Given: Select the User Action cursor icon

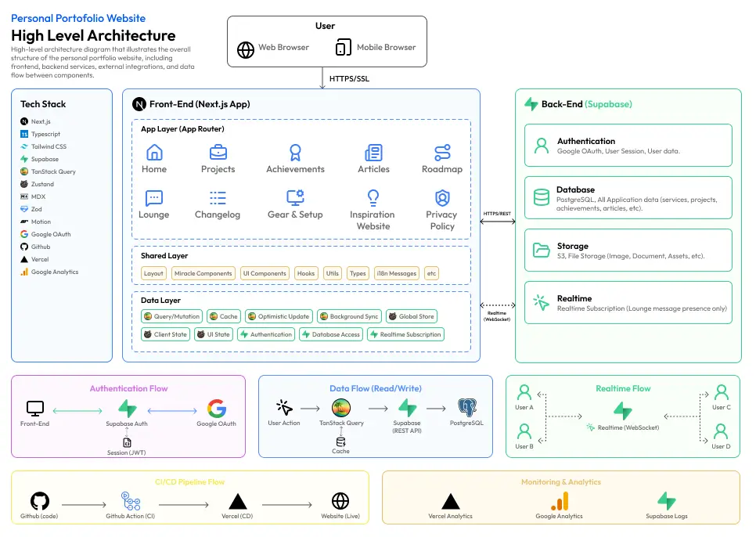Looking at the screenshot, I should 284,407.
